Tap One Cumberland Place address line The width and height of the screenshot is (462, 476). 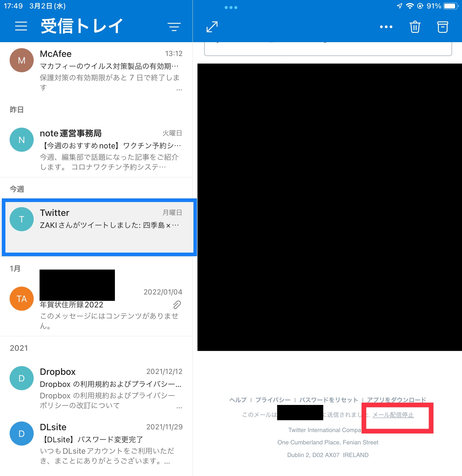pos(328,442)
